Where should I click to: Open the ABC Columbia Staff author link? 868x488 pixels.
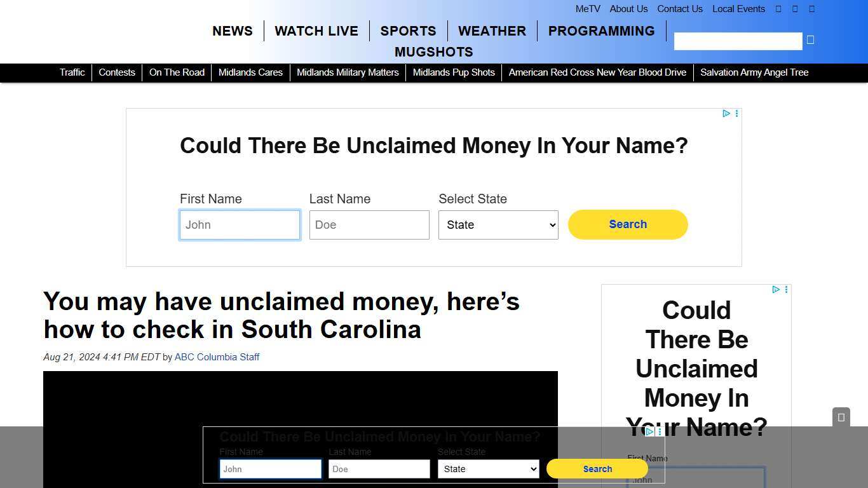coord(217,356)
